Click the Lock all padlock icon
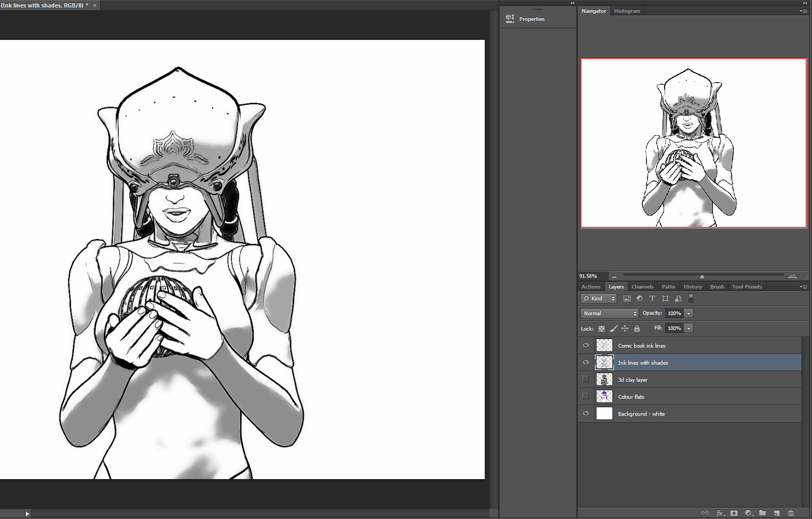The image size is (812, 519). pos(636,328)
